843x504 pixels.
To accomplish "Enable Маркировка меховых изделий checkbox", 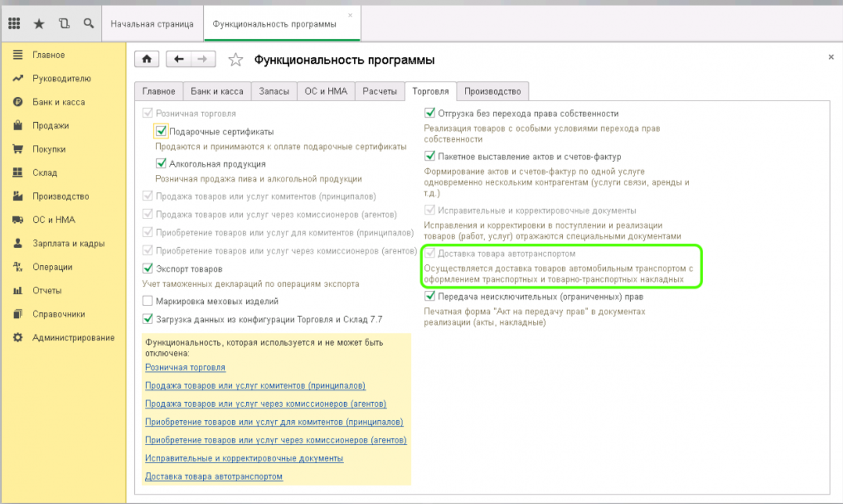I will pyautogui.click(x=148, y=301).
